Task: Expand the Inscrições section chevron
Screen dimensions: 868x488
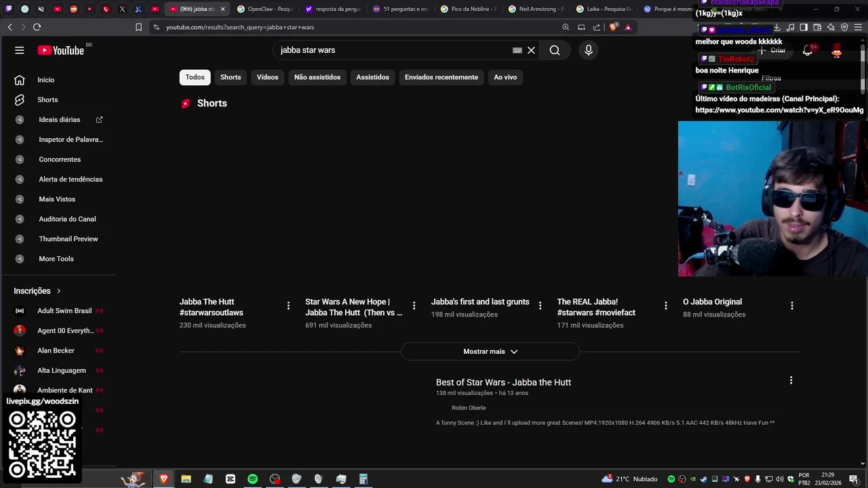Action: click(x=58, y=291)
